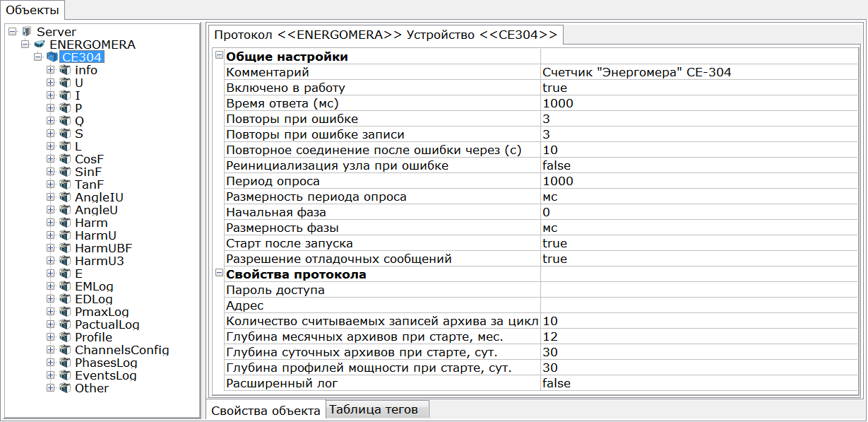Click the Время ответа (мс) value

700,103
